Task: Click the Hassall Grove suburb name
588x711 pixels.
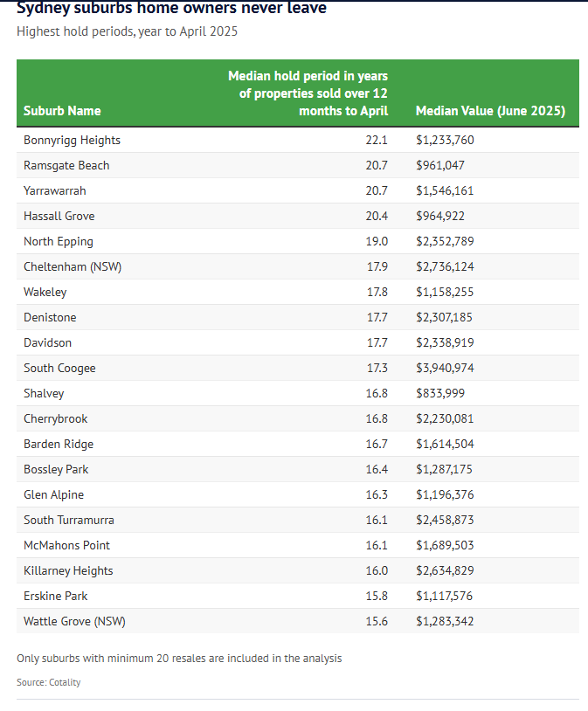Action: tap(59, 216)
